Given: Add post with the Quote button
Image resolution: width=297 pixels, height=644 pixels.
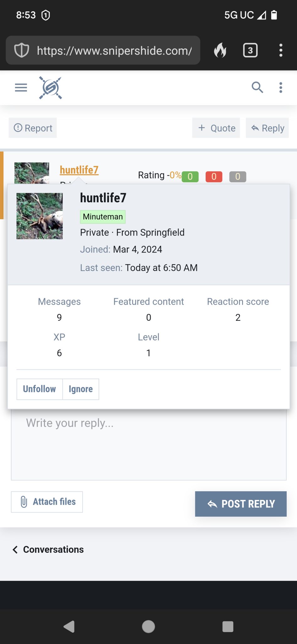Looking at the screenshot, I should tap(216, 128).
